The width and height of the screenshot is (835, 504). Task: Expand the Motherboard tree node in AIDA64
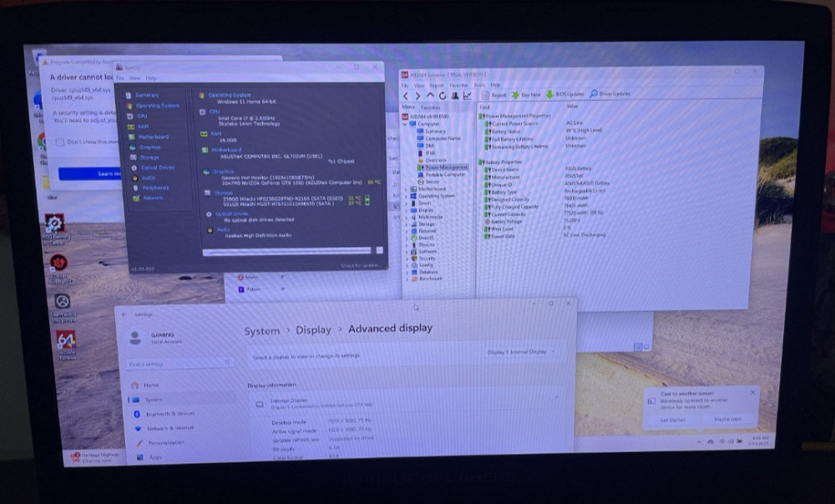[407, 189]
